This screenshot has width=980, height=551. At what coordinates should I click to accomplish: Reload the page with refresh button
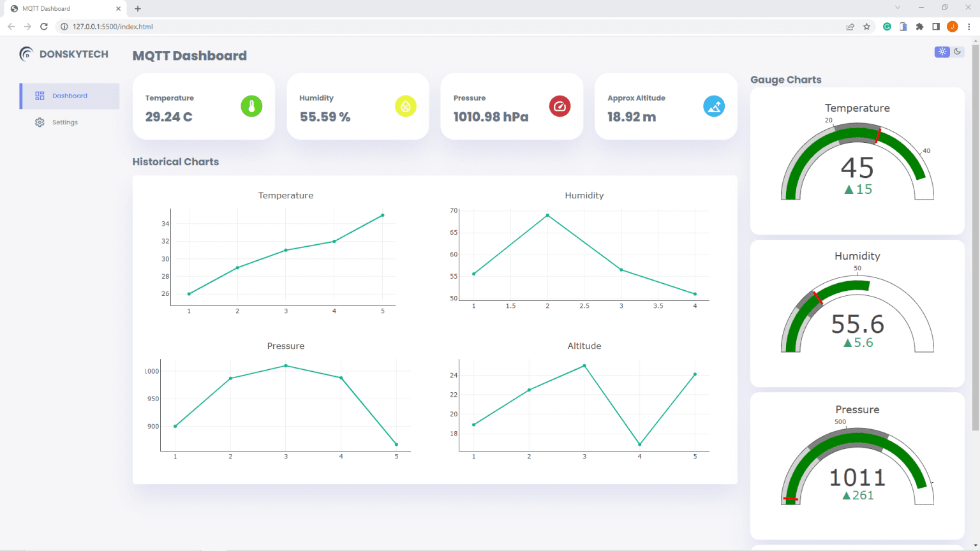(x=43, y=27)
